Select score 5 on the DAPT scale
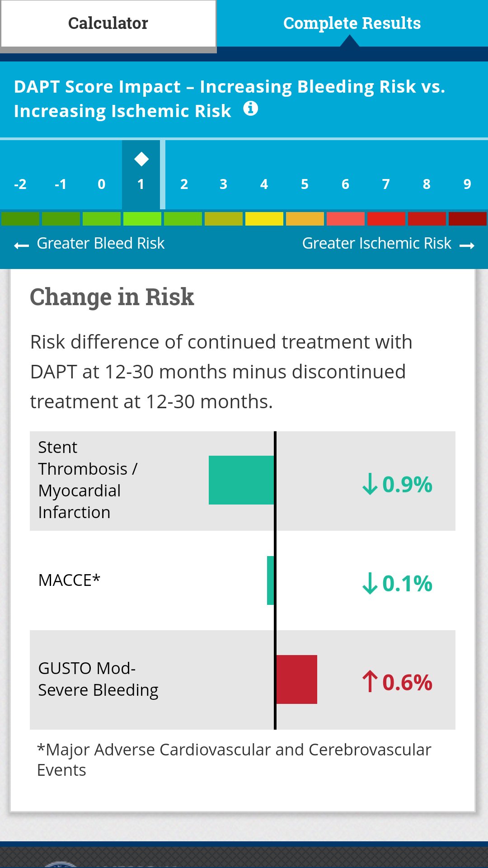 click(305, 184)
